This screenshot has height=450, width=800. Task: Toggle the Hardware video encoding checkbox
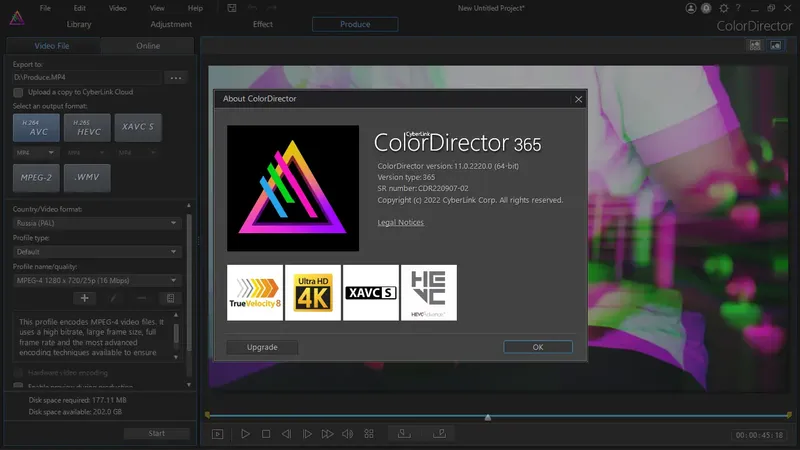(x=18, y=372)
